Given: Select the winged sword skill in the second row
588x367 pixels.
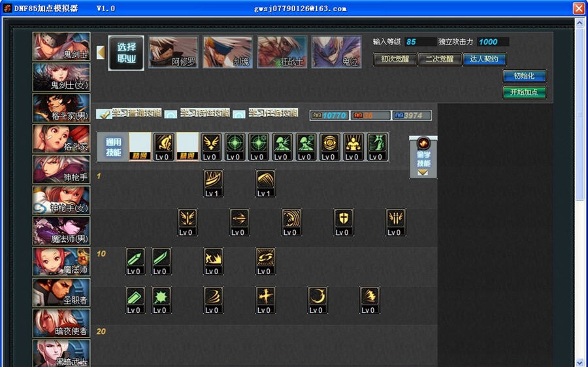Looking at the screenshot, I should (188, 222).
